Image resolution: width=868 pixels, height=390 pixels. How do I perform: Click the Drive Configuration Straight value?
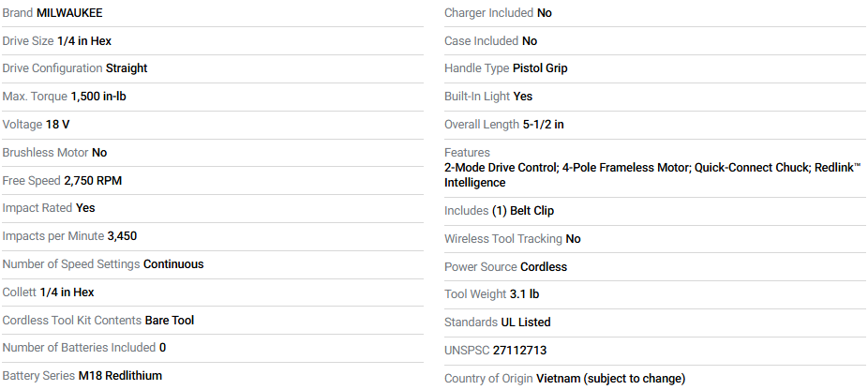[x=127, y=68]
